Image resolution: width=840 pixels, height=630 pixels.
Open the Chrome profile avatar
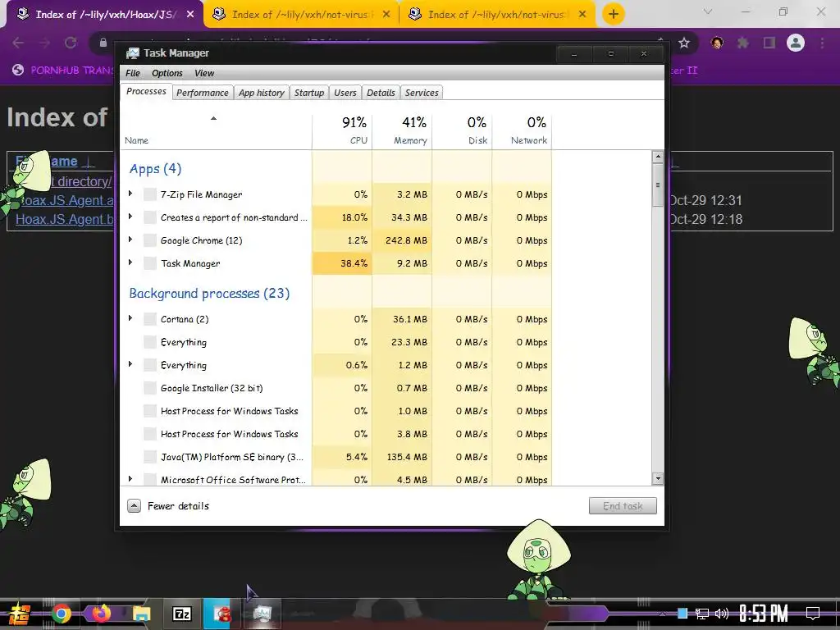coord(796,43)
